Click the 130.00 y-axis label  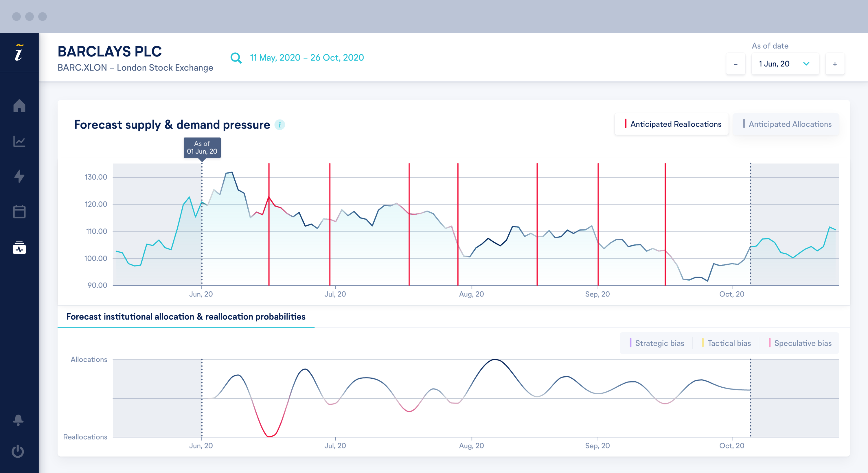(x=96, y=177)
